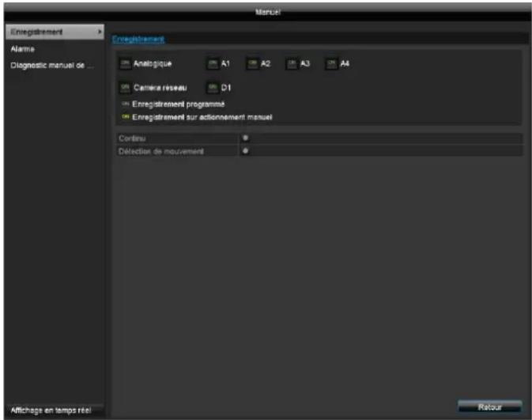The width and height of the screenshot is (532, 420).
Task: Select the Détection de mouvement option icon
Action: [245, 151]
